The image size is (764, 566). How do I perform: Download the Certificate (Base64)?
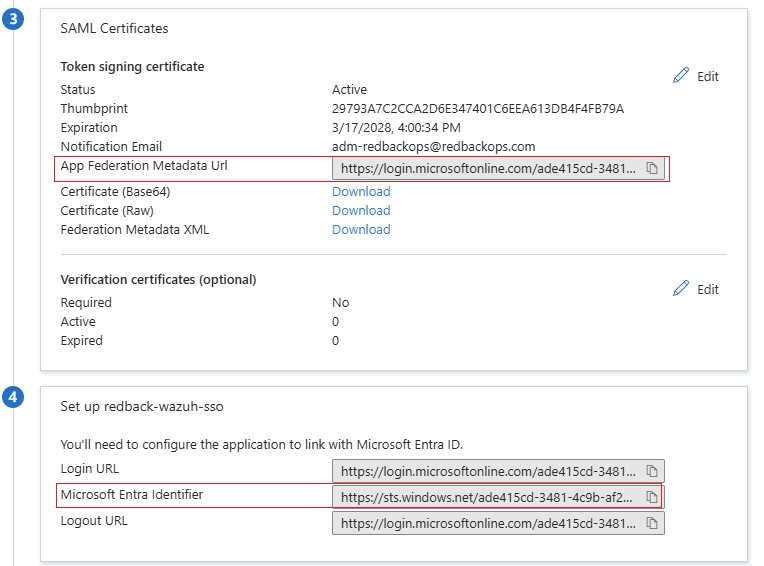361,191
